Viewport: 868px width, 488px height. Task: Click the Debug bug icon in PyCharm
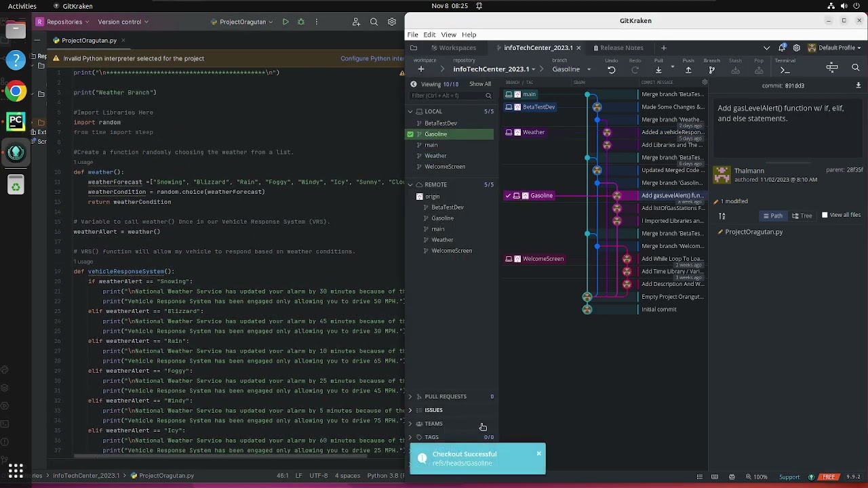[301, 22]
